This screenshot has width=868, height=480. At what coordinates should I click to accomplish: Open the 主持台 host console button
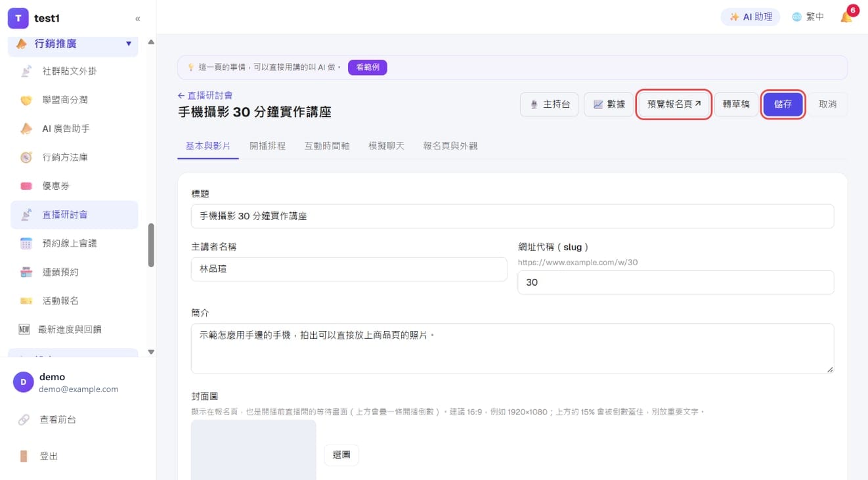click(x=549, y=104)
